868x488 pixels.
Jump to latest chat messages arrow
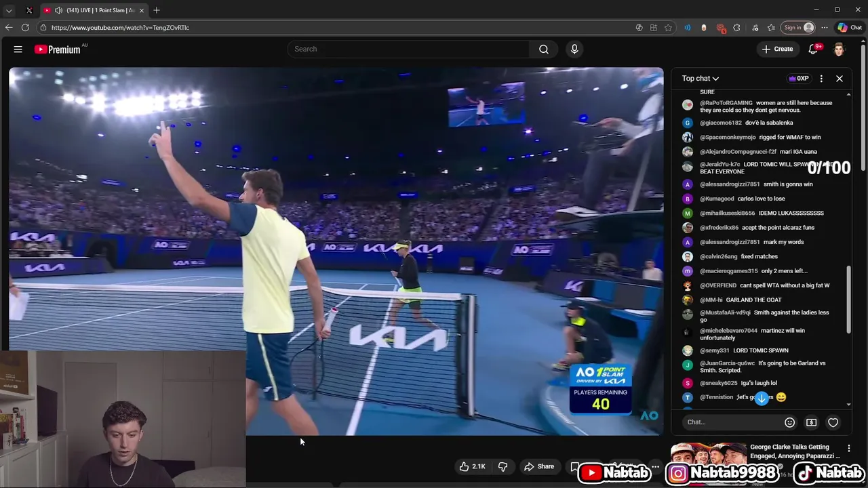pyautogui.click(x=762, y=399)
